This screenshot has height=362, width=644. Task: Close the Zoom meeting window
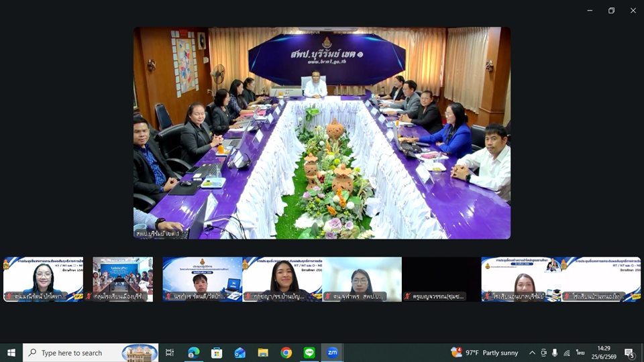(633, 11)
